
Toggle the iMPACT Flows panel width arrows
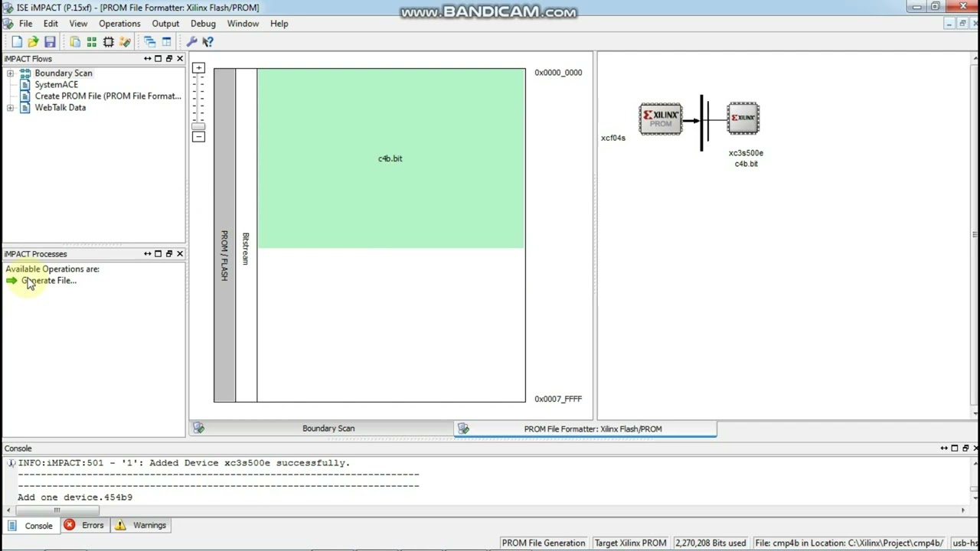[148, 59]
